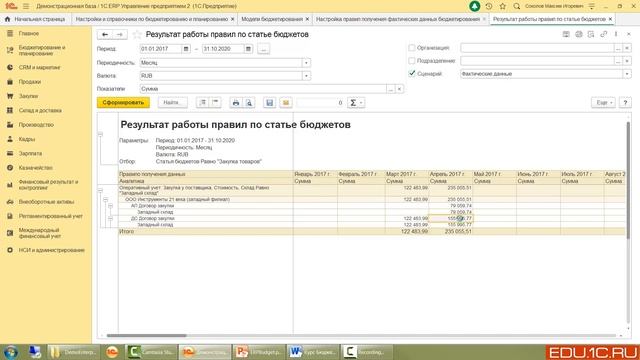Toggle the Подразделение filter checkbox
Viewport: 640px width, 360px height.
412,61
